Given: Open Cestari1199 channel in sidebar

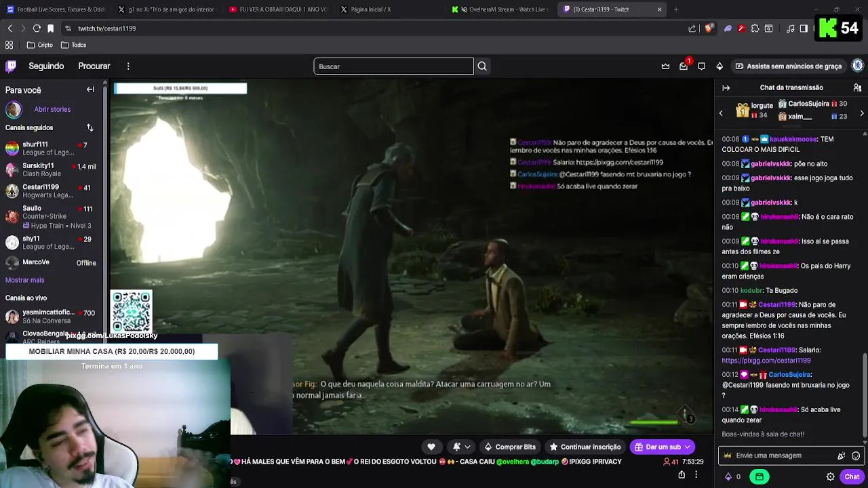Looking at the screenshot, I should (x=51, y=190).
